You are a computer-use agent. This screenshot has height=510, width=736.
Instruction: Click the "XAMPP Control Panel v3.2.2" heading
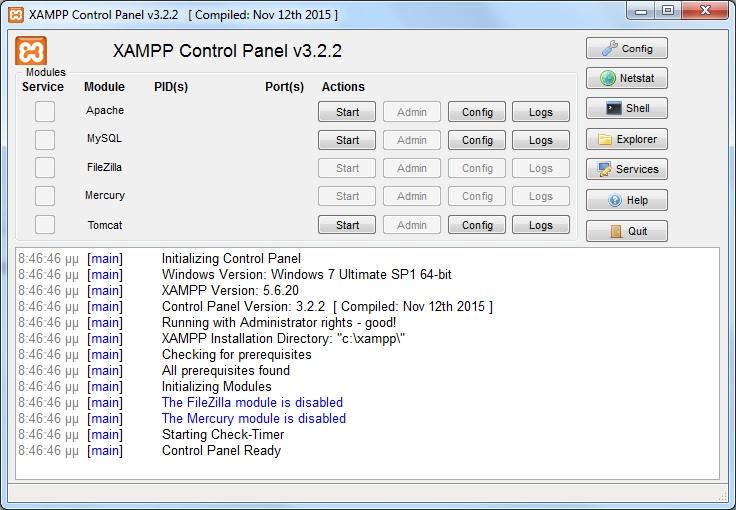coord(227,51)
